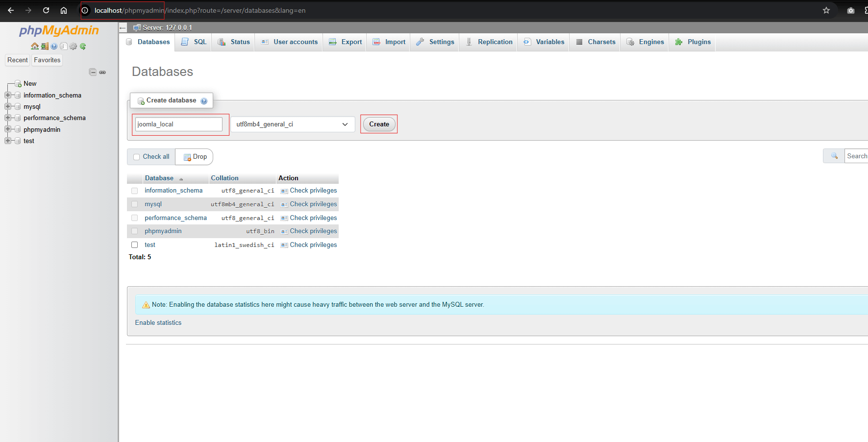Click the phpMyAdmin home icon
868x442 pixels.
pyautogui.click(x=35, y=46)
